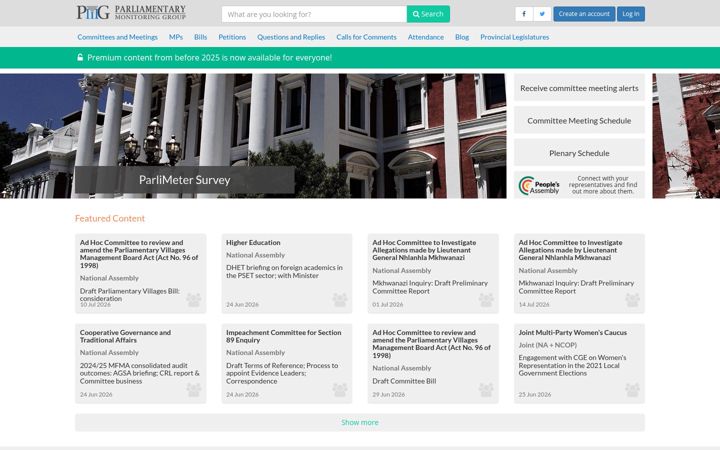Click Show more featured content
720x450 pixels.
pos(360,422)
